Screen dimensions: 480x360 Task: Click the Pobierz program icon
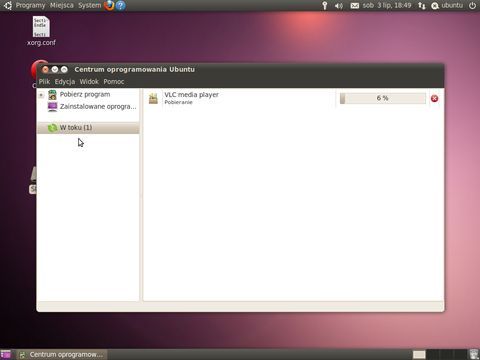52,95
